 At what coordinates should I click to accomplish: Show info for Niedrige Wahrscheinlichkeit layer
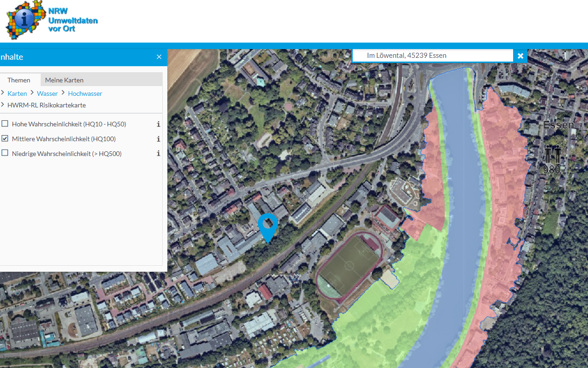coord(158,154)
